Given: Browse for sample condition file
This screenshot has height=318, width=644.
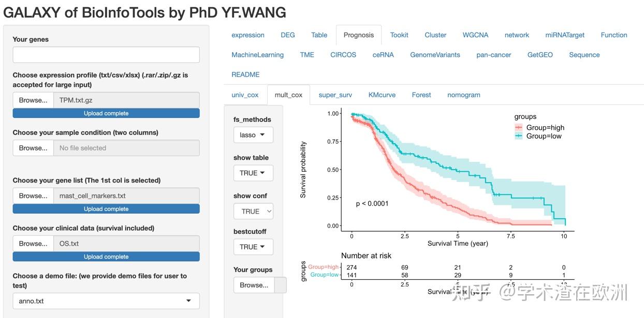Looking at the screenshot, I should pyautogui.click(x=33, y=148).
